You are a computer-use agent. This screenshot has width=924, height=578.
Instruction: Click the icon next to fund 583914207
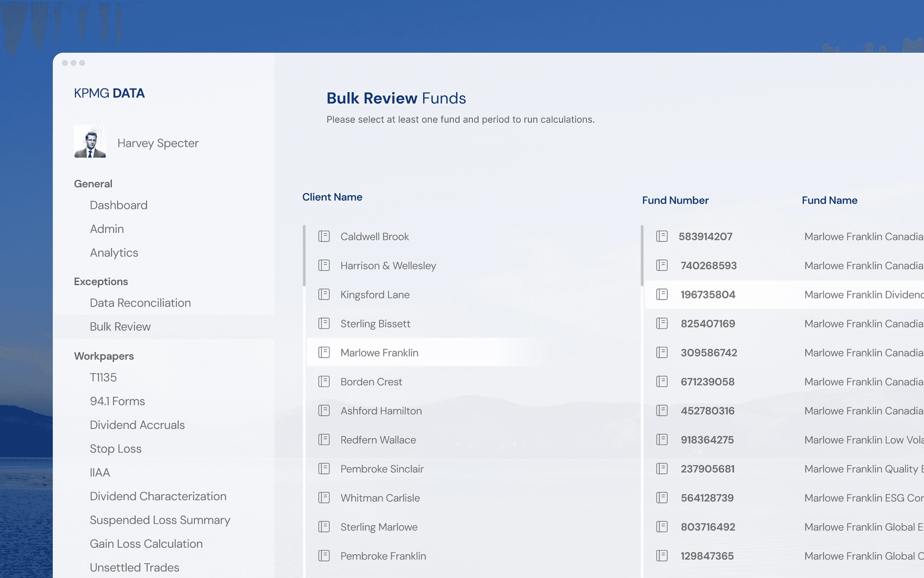click(x=662, y=236)
